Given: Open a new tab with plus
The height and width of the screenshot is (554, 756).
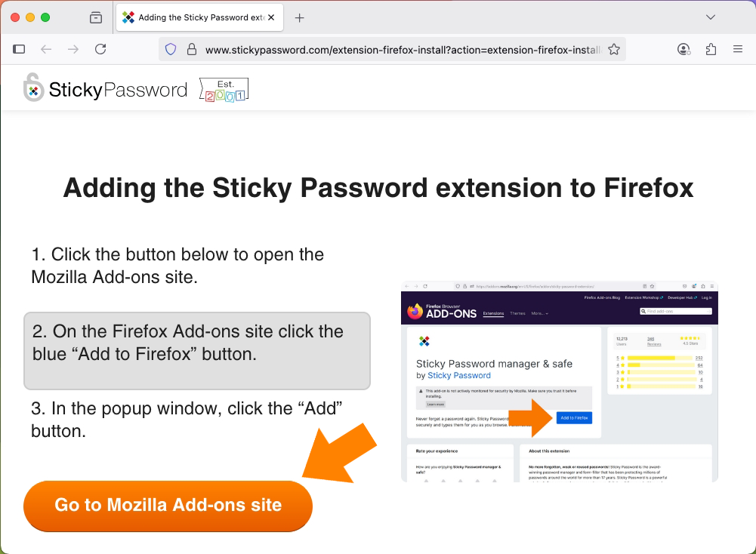Looking at the screenshot, I should [299, 18].
